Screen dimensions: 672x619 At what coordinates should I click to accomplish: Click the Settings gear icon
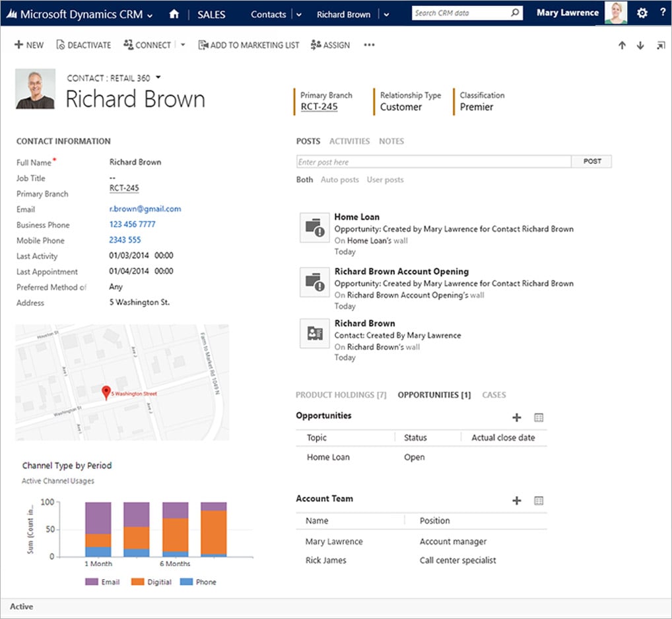point(642,13)
